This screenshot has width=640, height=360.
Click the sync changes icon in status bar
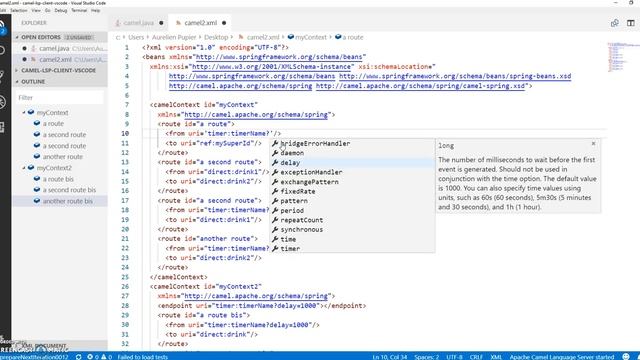[78, 357]
